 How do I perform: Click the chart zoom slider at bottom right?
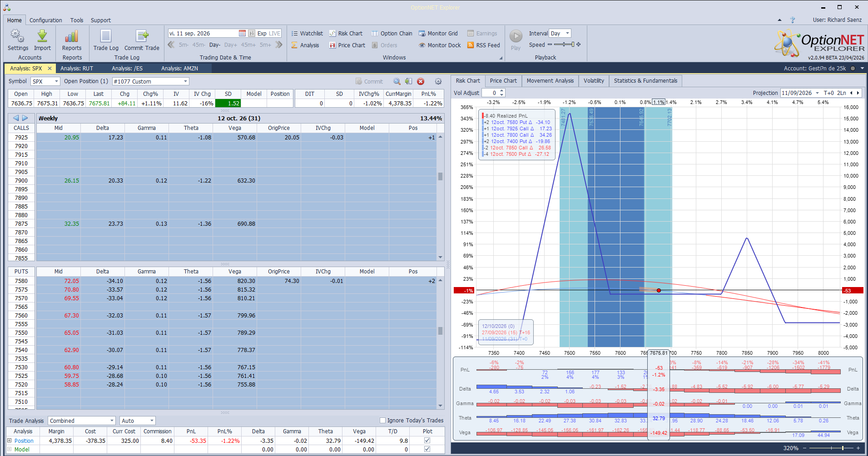(831, 448)
